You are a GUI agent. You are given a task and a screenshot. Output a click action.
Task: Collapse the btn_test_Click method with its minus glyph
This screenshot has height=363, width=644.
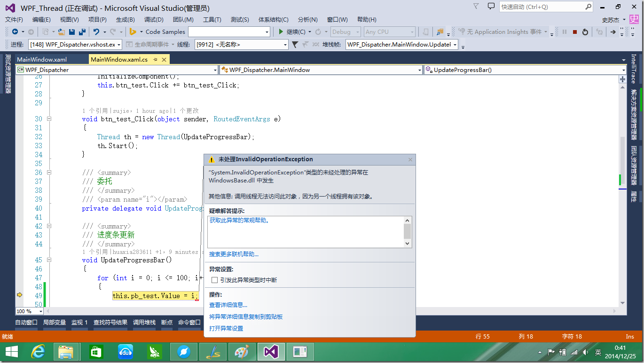pyautogui.click(x=49, y=118)
